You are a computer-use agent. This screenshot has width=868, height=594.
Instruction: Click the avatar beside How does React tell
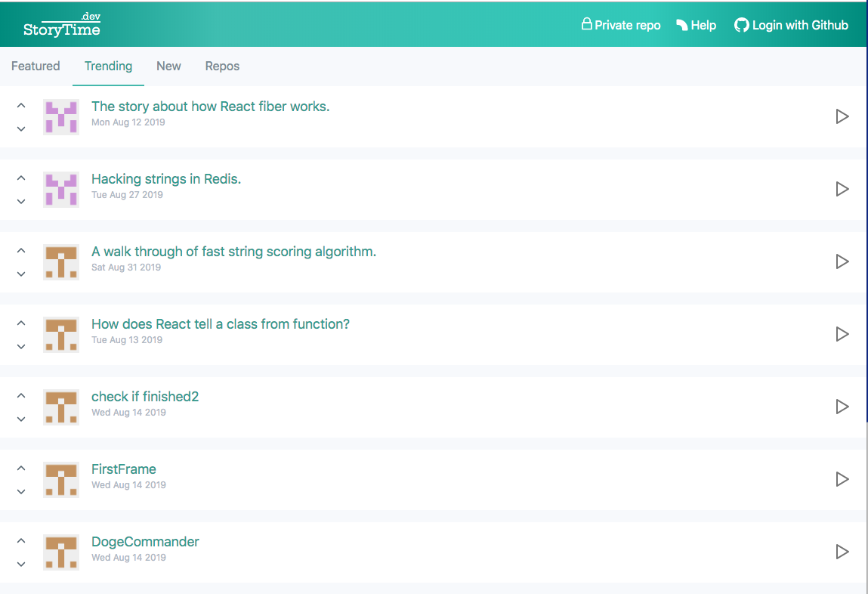[x=61, y=334]
